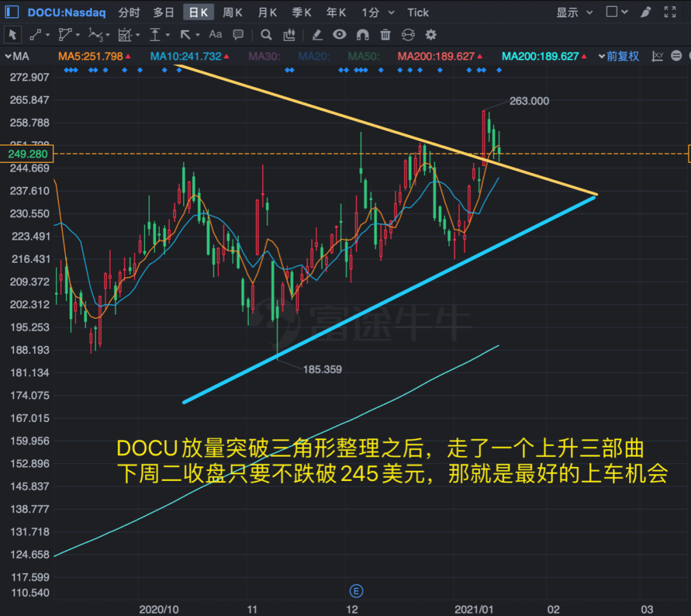Click the 263.000 high price label
691x616 pixels.
[529, 101]
